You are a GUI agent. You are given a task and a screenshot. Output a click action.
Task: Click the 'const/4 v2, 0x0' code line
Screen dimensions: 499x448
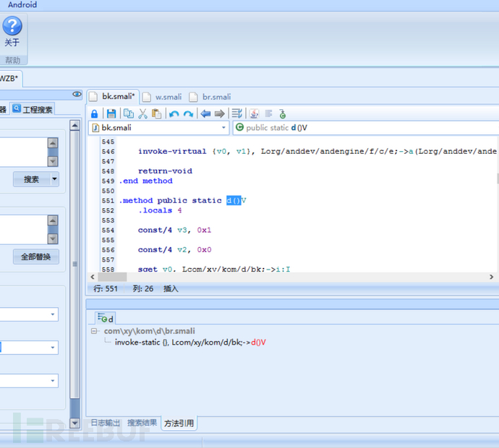pos(174,250)
